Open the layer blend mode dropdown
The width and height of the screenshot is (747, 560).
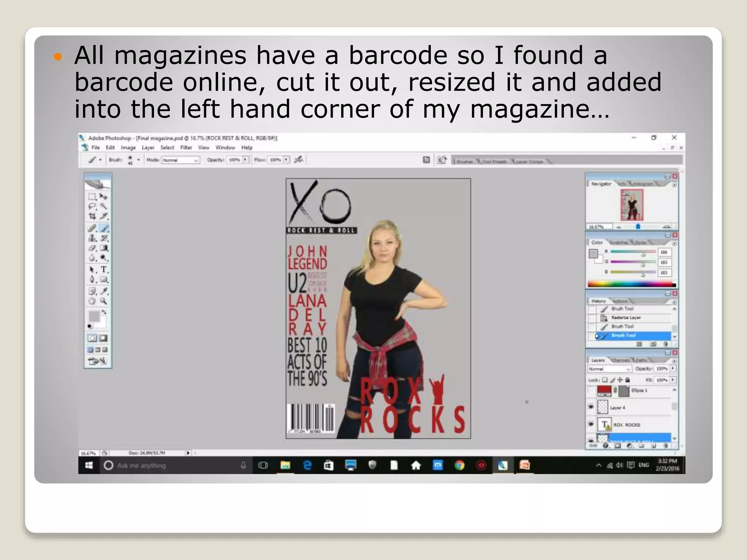tap(609, 369)
